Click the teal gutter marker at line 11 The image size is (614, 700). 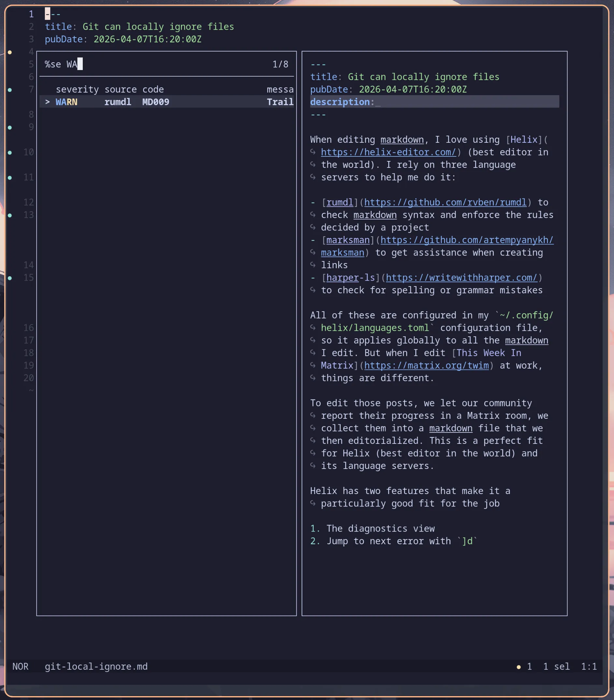[x=10, y=178]
